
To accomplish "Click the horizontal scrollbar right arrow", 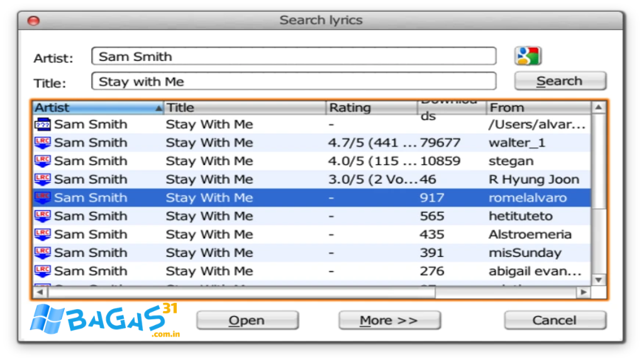I will [584, 292].
